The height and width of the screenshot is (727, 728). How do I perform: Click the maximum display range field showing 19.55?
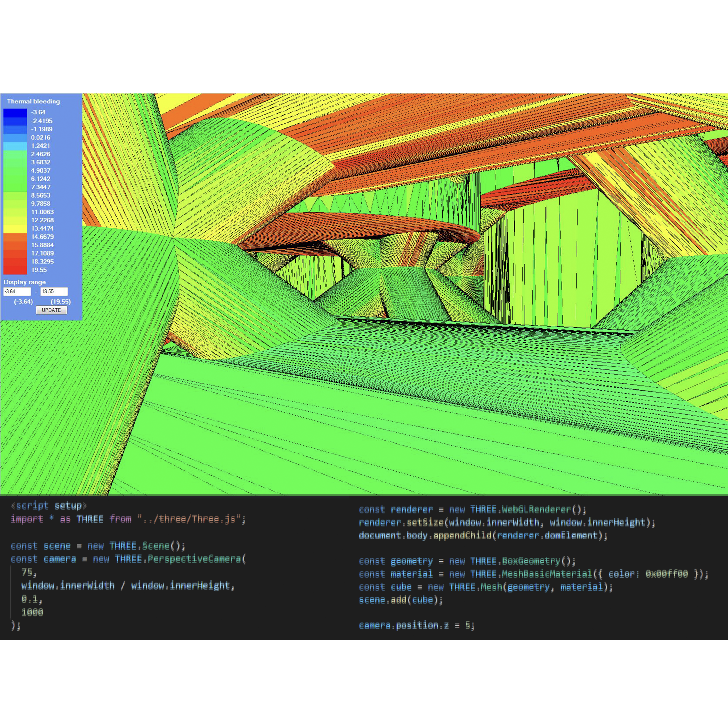(54, 291)
